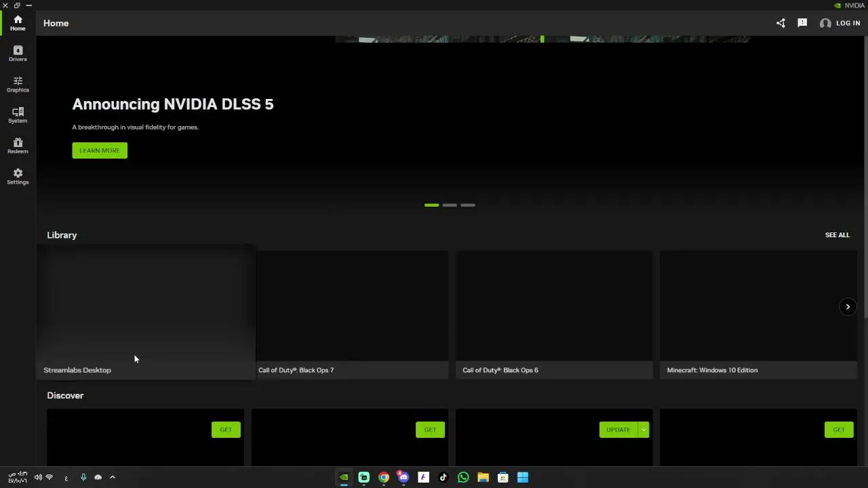The height and width of the screenshot is (488, 868).
Task: Click SEE ALL in Library
Action: (x=837, y=235)
